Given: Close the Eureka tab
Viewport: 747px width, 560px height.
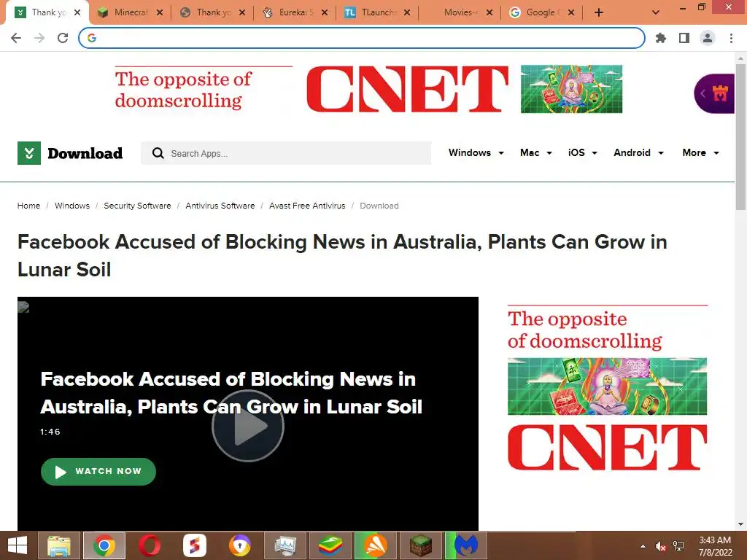Looking at the screenshot, I should point(325,12).
